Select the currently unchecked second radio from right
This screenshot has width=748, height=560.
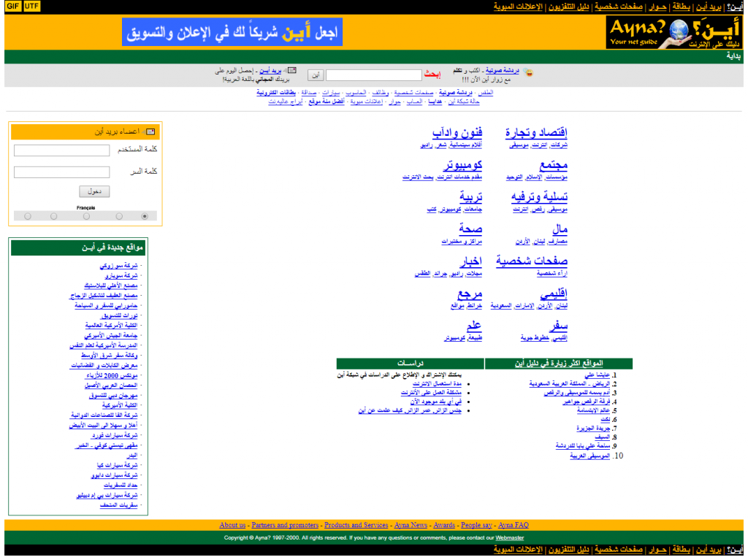coord(118,215)
